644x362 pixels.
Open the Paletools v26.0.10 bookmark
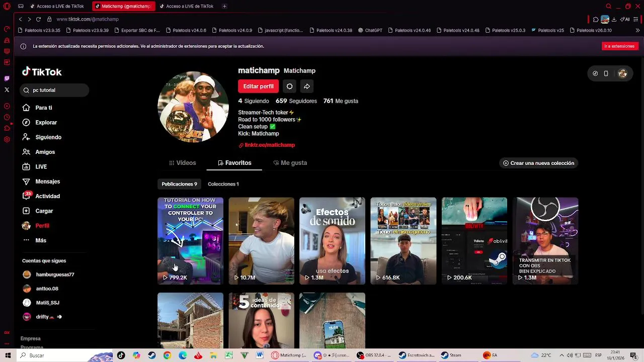click(591, 30)
